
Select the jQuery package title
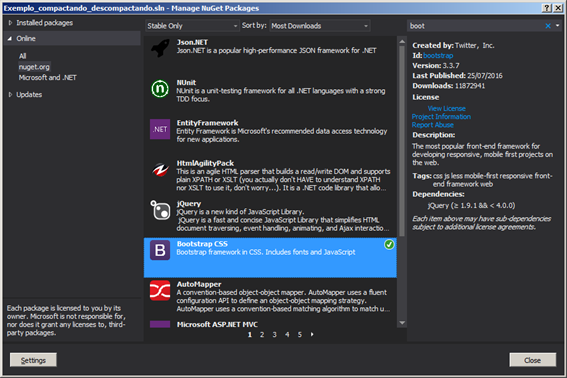[x=188, y=204]
